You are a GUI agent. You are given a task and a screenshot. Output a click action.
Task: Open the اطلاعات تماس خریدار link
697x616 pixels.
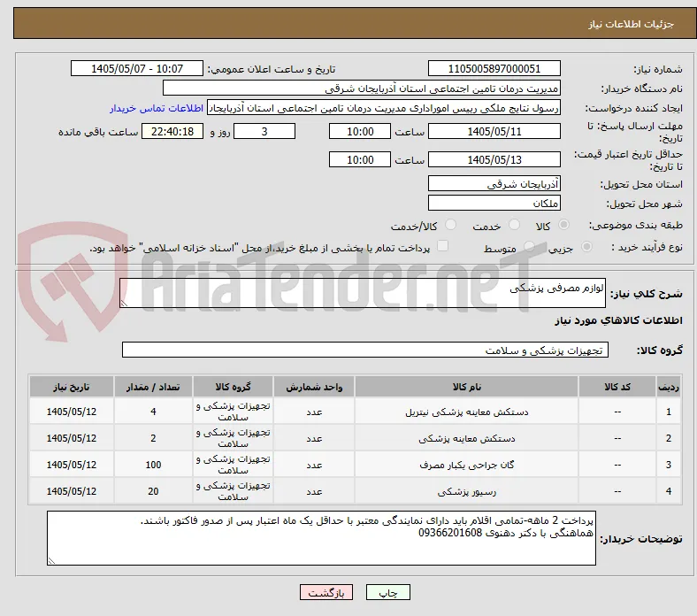point(157,108)
